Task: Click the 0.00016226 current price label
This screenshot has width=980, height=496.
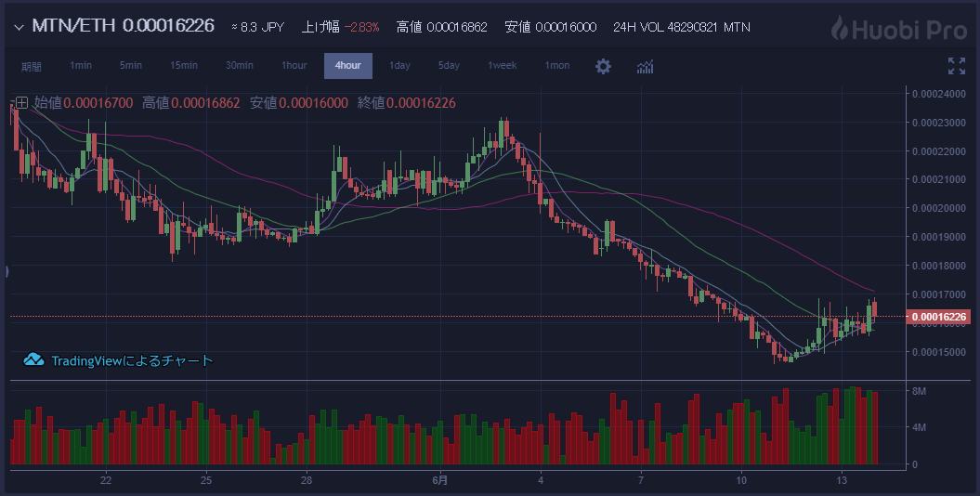Action: (939, 318)
